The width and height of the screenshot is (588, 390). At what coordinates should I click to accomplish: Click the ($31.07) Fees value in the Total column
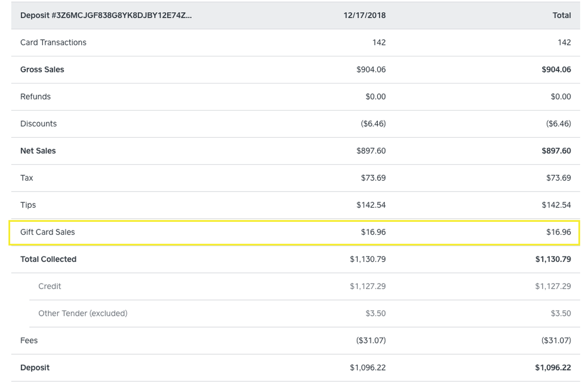[555, 340]
